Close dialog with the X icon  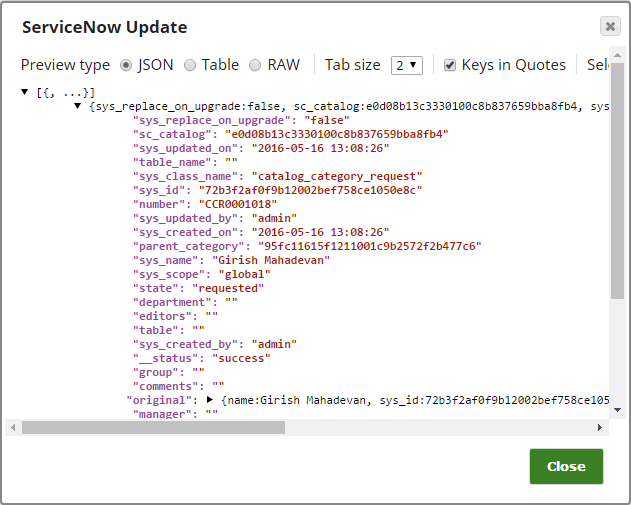click(610, 27)
